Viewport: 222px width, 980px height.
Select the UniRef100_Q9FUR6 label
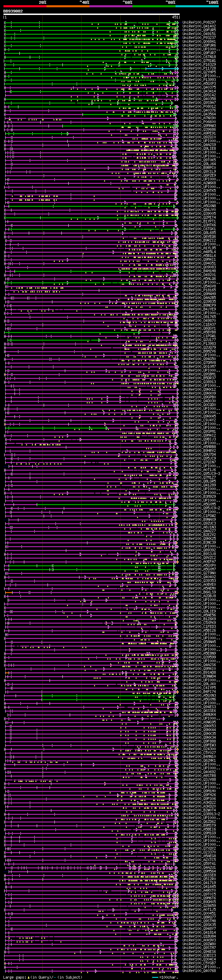tap(199, 45)
